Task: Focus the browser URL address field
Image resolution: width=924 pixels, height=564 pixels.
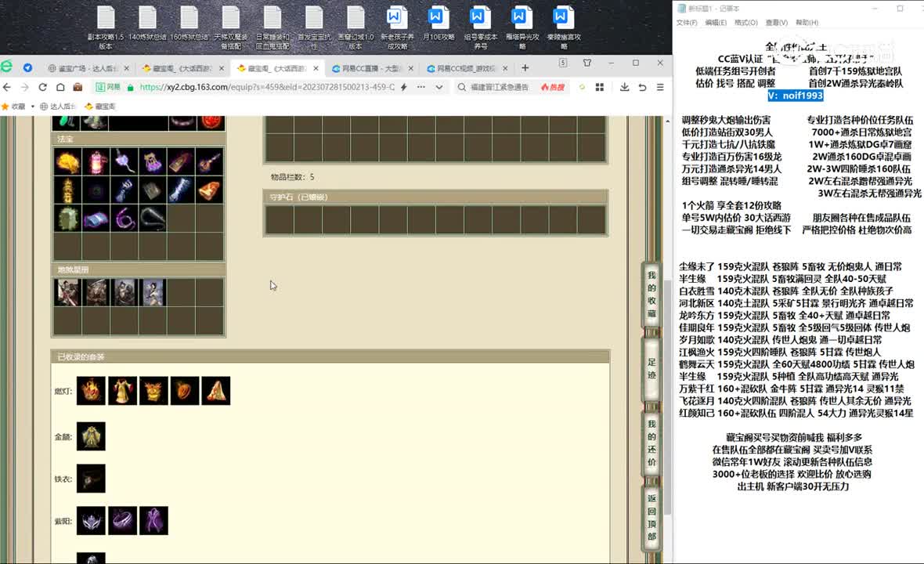Action: [267, 87]
